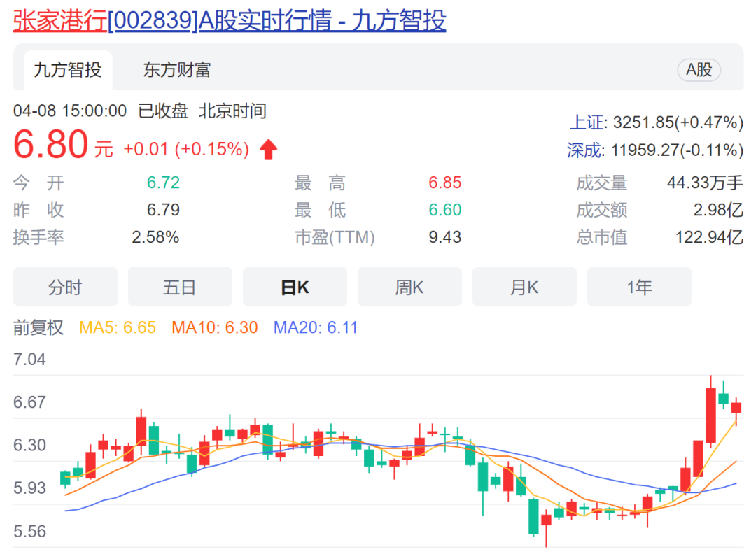Open the 张家港行[002839] A股实时行情 title link
The width and height of the screenshot is (756, 554).
point(230,21)
